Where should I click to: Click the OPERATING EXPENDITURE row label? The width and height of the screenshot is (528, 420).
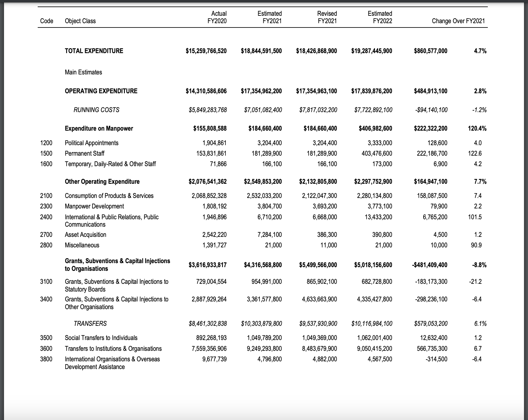[101, 91]
